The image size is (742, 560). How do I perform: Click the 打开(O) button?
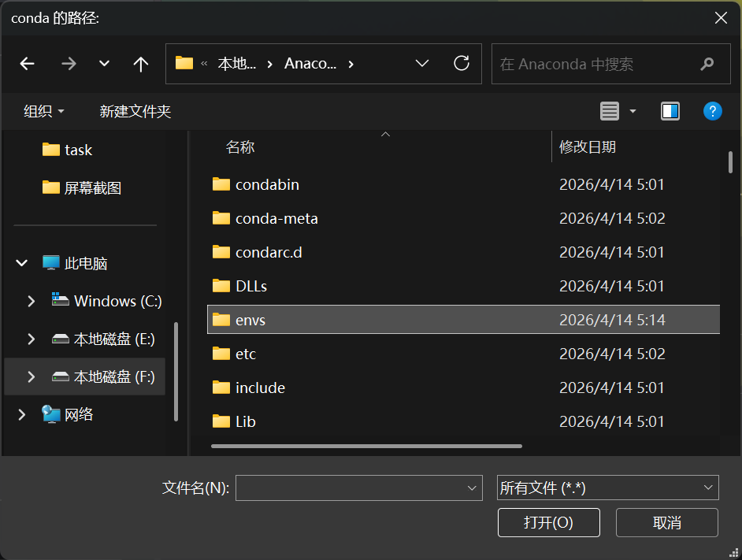548,522
